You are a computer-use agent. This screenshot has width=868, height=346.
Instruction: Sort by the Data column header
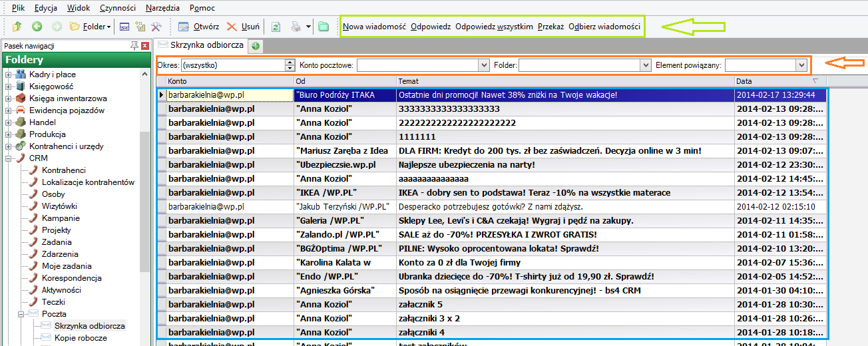tap(780, 81)
